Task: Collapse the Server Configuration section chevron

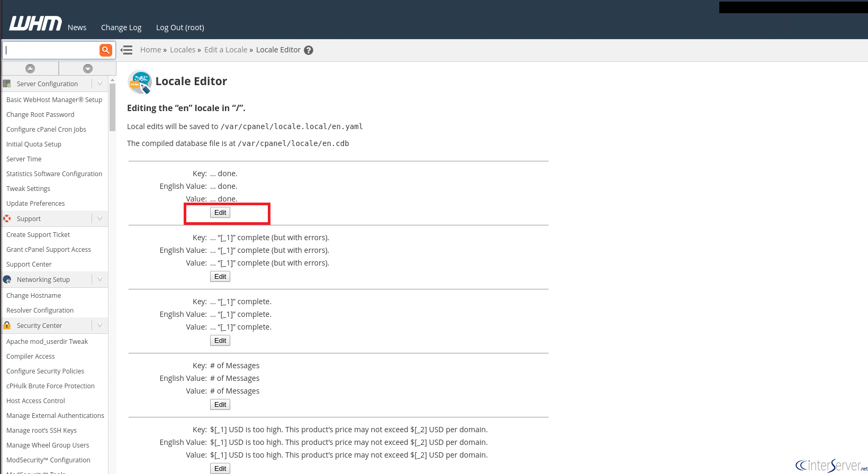Action: click(100, 84)
